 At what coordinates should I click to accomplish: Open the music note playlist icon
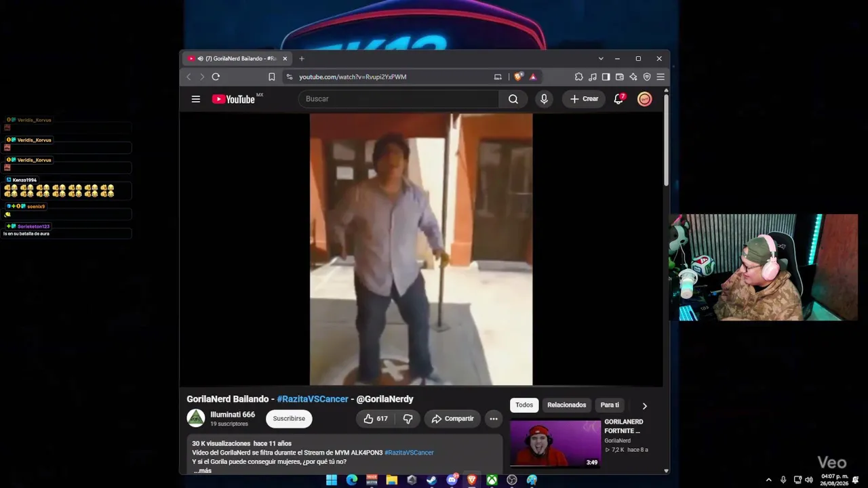click(x=593, y=77)
